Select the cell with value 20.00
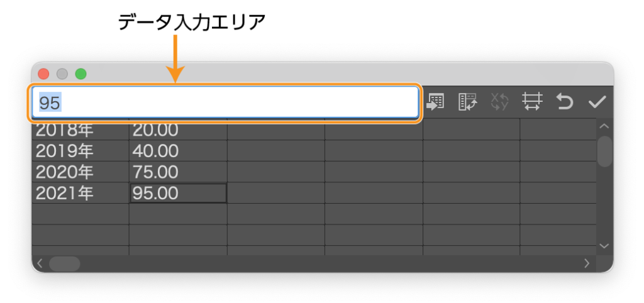Viewport: 644px width, 303px height. 177,130
